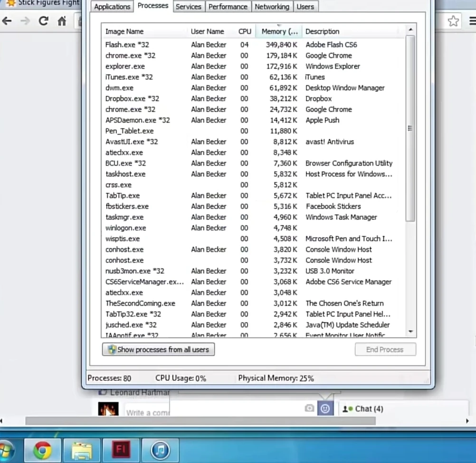Image resolution: width=476 pixels, height=463 pixels.
Task: Select the crss.exe process
Action: tap(254, 185)
